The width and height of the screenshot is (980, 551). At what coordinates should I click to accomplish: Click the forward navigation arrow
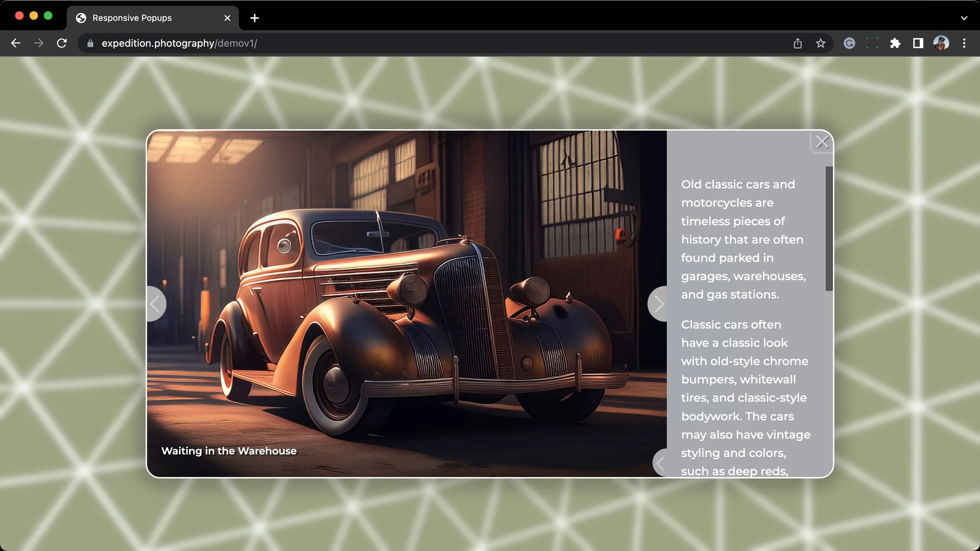click(x=39, y=43)
